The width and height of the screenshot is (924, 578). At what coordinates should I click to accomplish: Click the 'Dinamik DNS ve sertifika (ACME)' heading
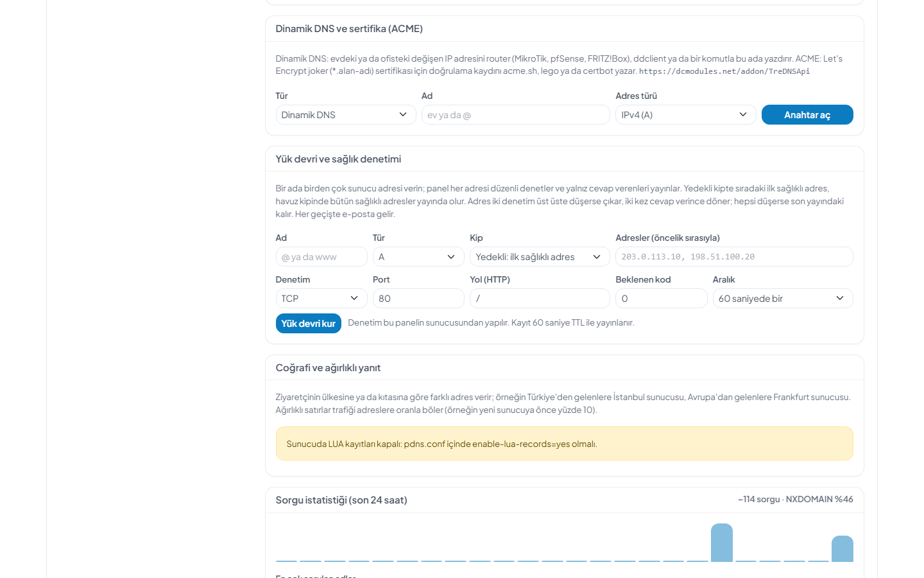(349, 29)
